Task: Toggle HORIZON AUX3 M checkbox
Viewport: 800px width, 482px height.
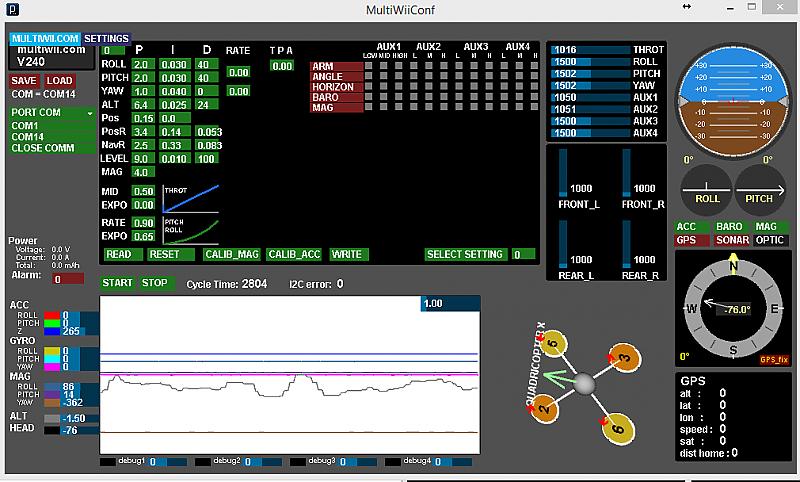Action: (x=474, y=86)
